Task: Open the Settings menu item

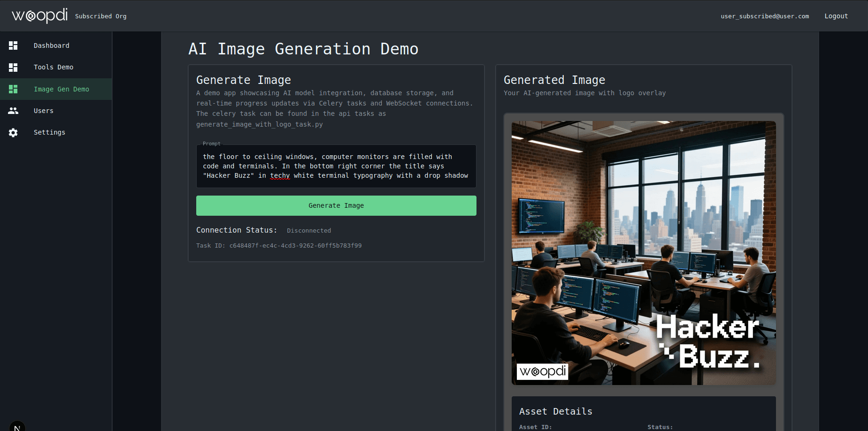Action: click(x=49, y=133)
